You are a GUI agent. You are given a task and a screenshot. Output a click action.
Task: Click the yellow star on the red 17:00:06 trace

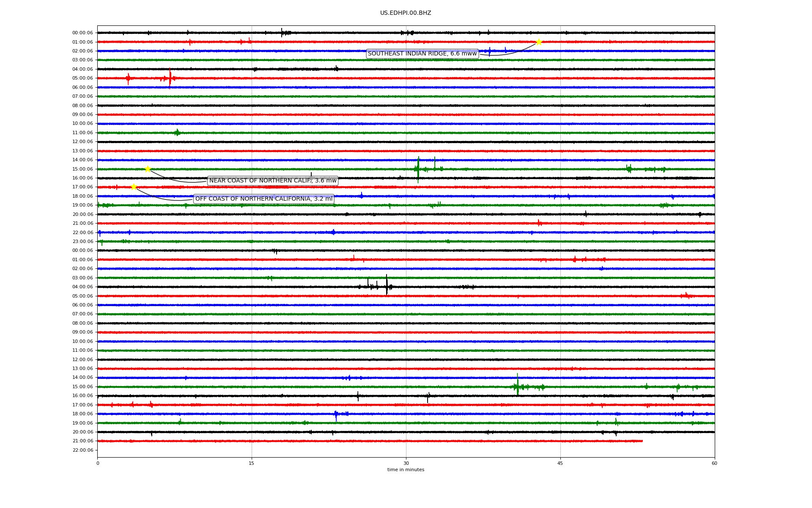pyautogui.click(x=134, y=187)
